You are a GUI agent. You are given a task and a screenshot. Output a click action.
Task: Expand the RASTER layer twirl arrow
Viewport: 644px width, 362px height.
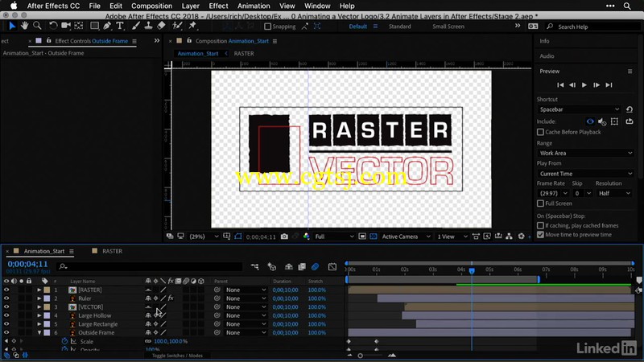point(39,290)
